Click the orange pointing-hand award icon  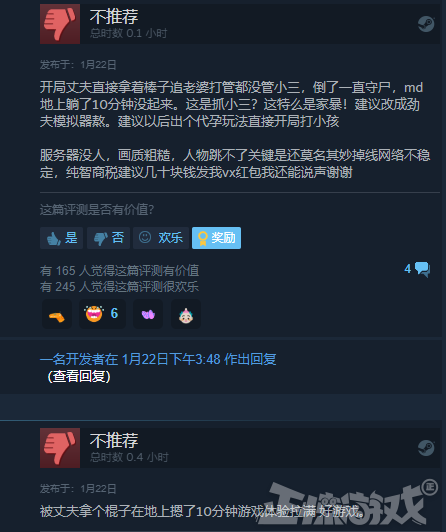[57, 314]
